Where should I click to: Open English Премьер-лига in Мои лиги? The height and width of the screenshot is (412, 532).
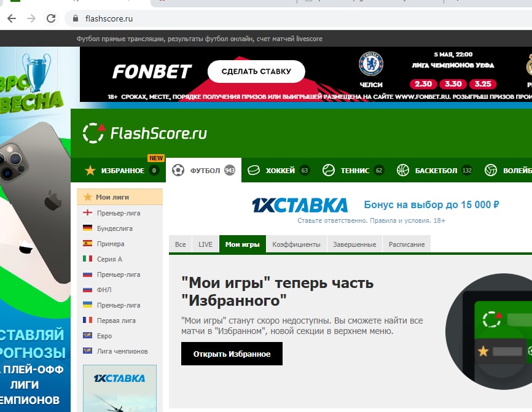pyautogui.click(x=119, y=213)
